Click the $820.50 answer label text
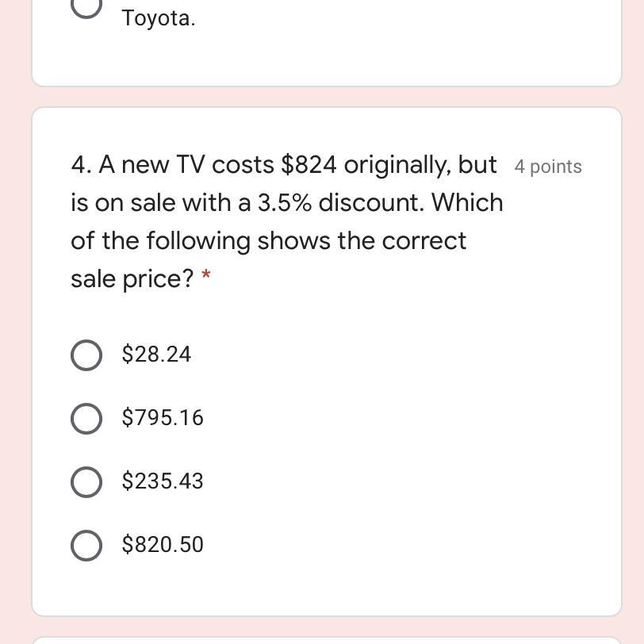Screen dimensions: 644x644 coord(163,545)
